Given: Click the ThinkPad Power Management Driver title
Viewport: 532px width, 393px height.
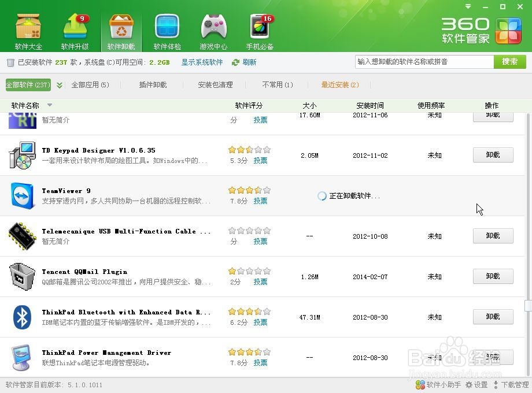Looking at the screenshot, I should (106, 353).
